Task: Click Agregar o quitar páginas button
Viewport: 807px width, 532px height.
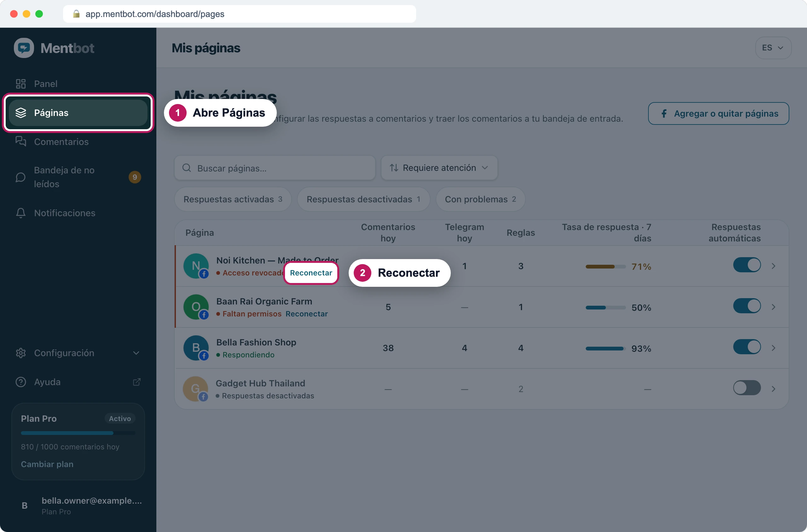Action: [x=718, y=113]
